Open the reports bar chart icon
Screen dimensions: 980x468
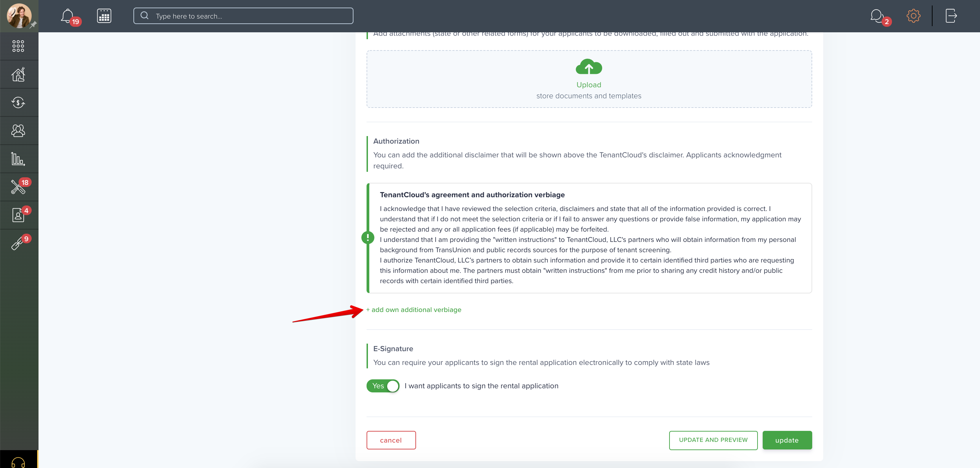(18, 158)
